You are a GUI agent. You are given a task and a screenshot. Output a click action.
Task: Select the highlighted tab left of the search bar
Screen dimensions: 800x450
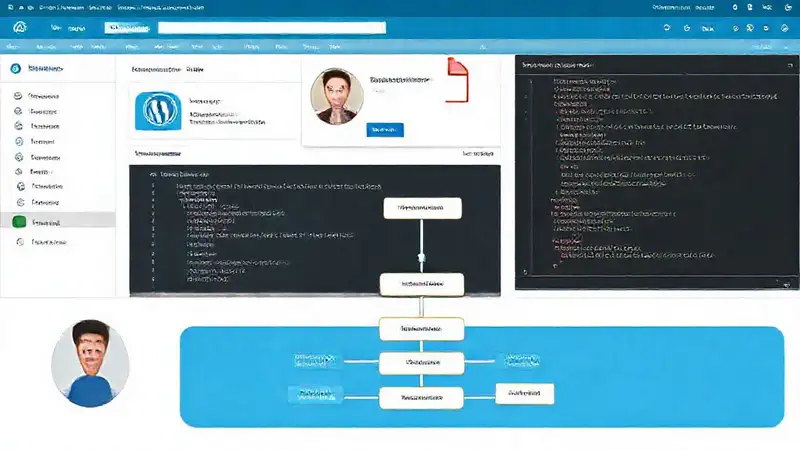point(128,29)
